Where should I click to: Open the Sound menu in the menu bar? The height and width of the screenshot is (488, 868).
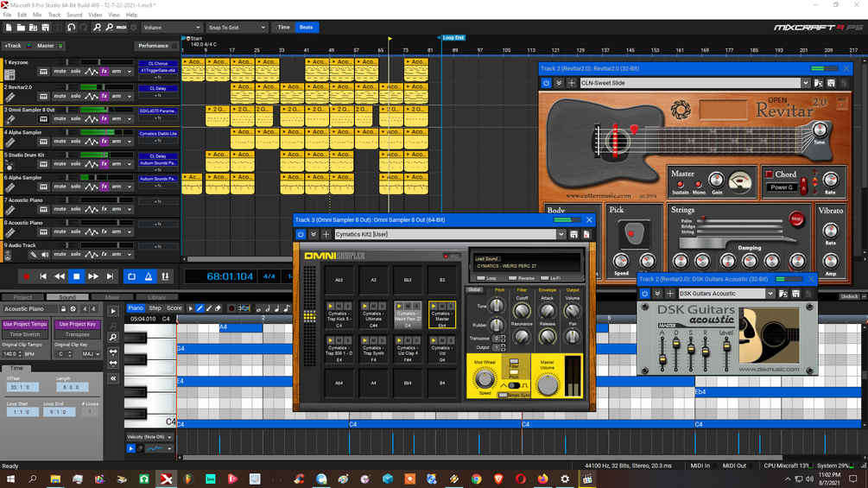74,15
